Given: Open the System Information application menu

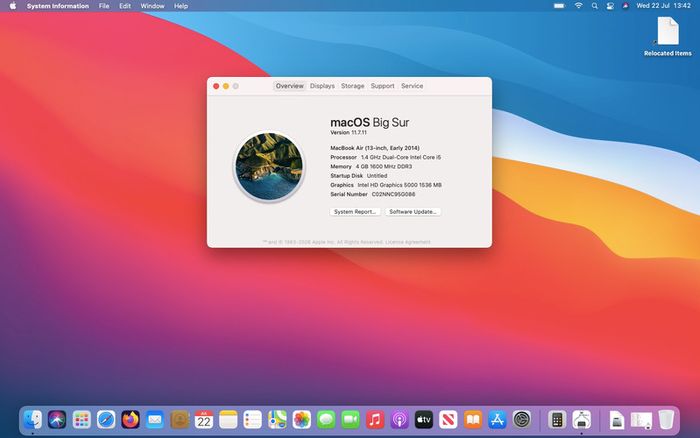Looking at the screenshot, I should coord(58,6).
